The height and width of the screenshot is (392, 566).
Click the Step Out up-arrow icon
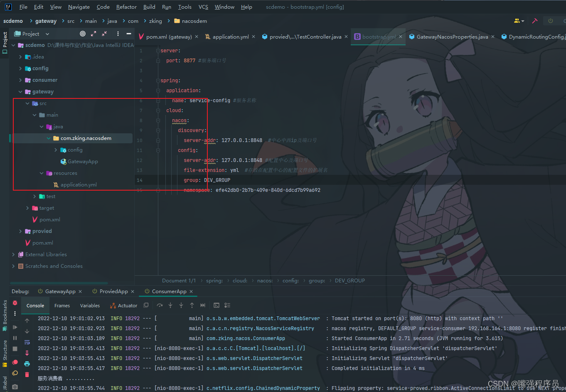192,305
